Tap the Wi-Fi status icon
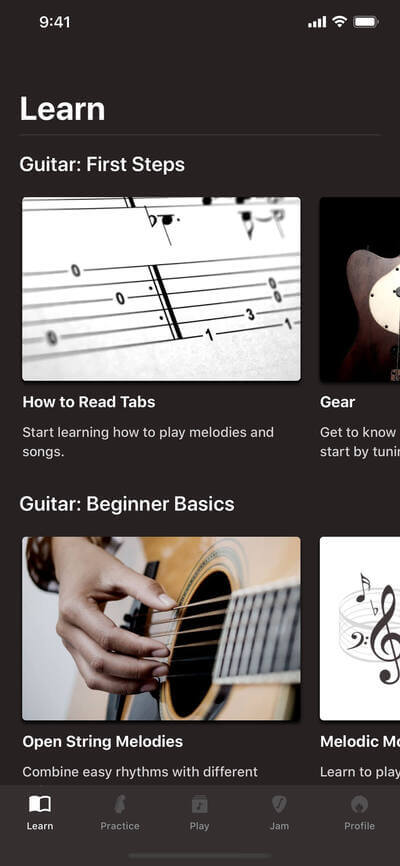This screenshot has height=866, width=400. point(339,22)
